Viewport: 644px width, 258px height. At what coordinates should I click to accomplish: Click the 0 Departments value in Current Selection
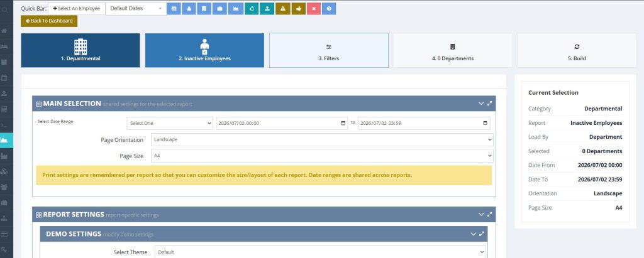point(602,151)
